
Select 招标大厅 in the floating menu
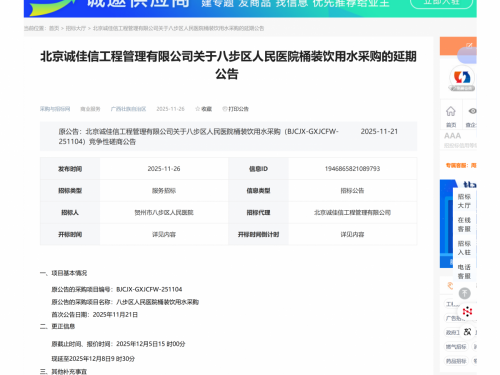[464, 201]
